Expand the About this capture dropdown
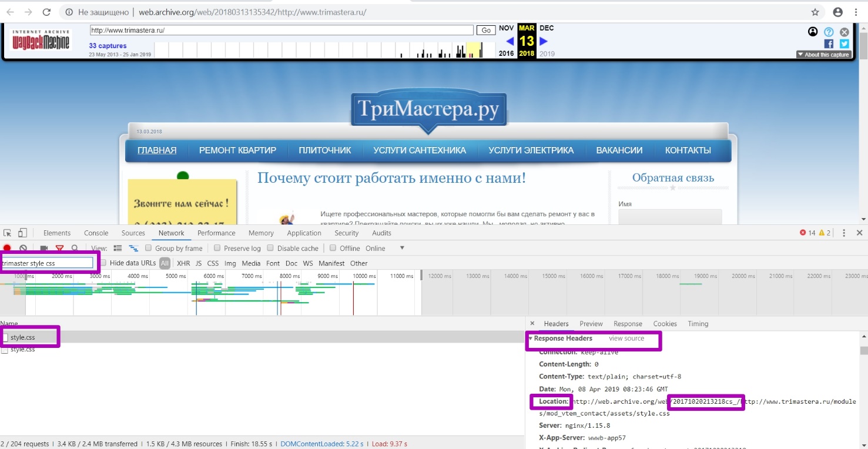This screenshot has height=449, width=868. (x=823, y=54)
